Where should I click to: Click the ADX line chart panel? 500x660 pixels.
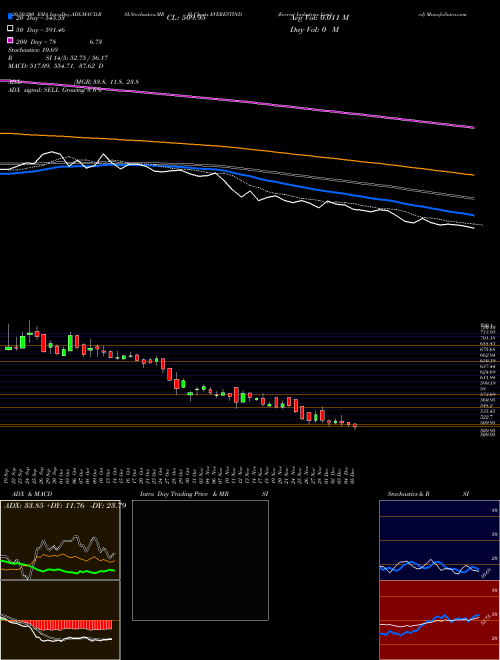point(60,540)
